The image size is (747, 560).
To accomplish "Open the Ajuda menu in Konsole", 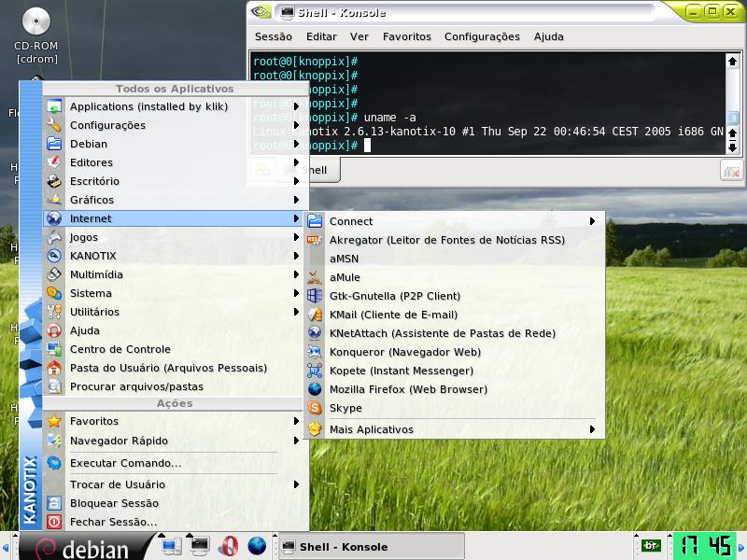I will 549,36.
